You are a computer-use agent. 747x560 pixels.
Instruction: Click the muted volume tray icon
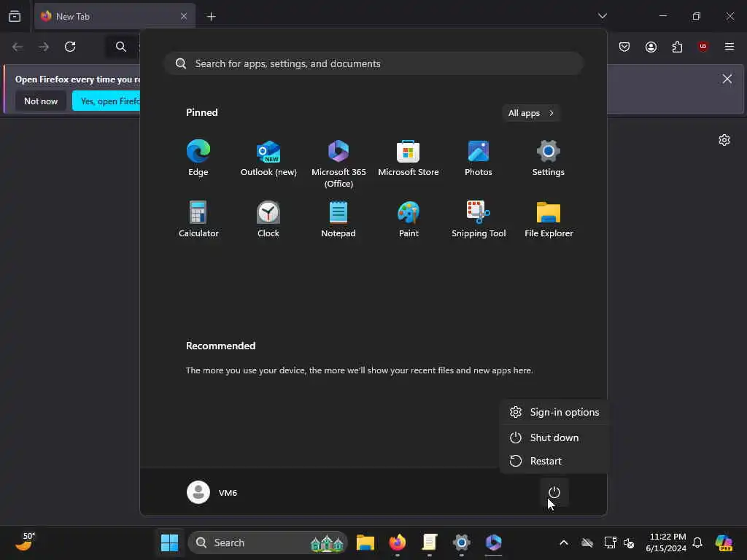(629, 542)
